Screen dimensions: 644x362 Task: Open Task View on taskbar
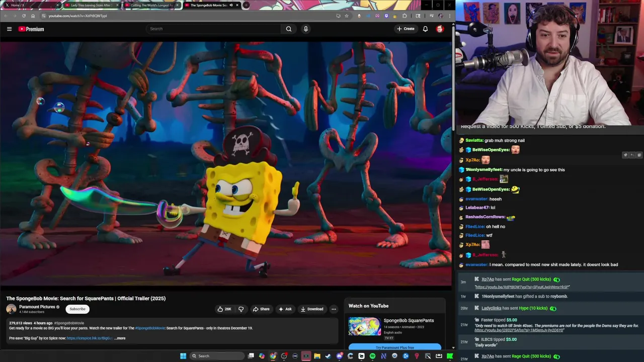point(251,356)
